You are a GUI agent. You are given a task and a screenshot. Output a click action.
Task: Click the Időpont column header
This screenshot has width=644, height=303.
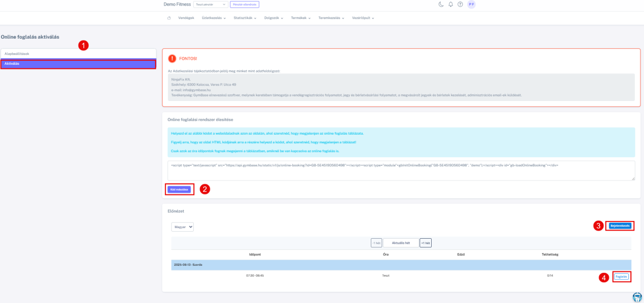[255, 255]
